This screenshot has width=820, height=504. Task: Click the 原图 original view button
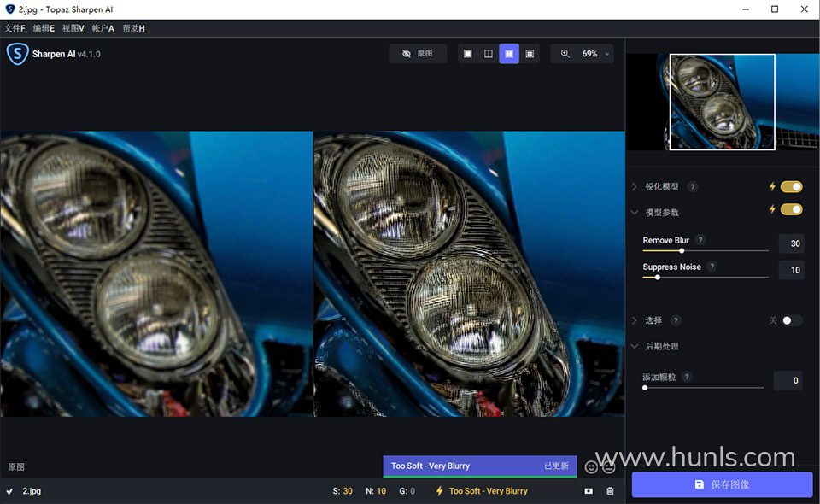point(417,54)
